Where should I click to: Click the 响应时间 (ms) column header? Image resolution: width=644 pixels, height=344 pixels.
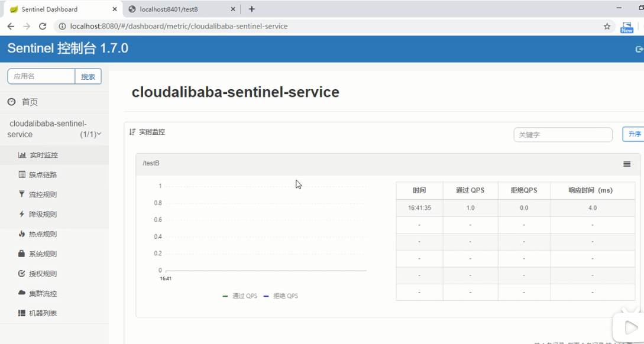pos(593,190)
